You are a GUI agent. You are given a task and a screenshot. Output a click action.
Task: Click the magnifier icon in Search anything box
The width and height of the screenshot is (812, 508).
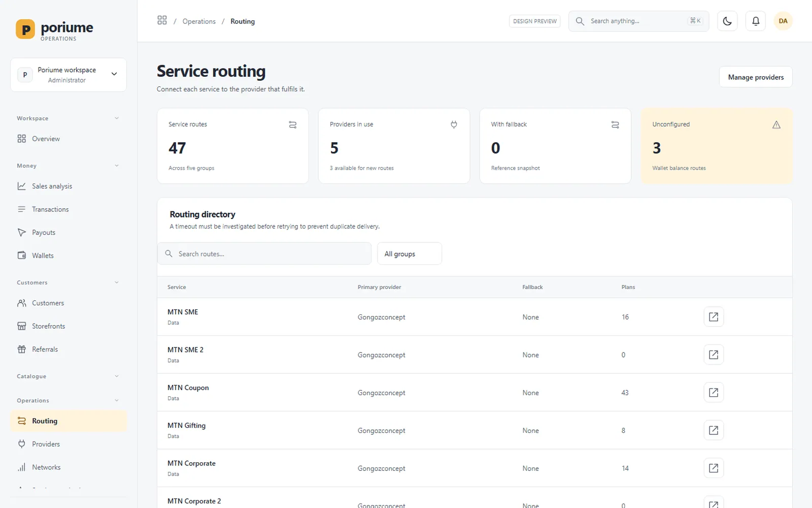[580, 21]
